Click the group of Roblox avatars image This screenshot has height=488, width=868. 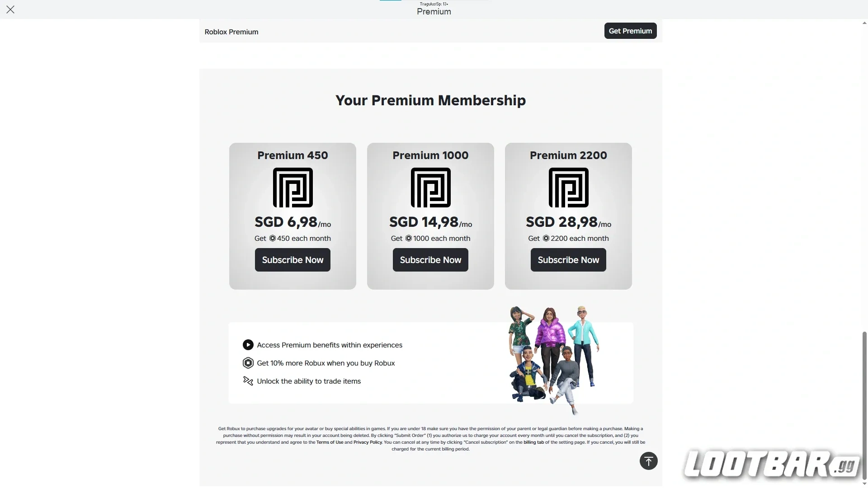[554, 357]
